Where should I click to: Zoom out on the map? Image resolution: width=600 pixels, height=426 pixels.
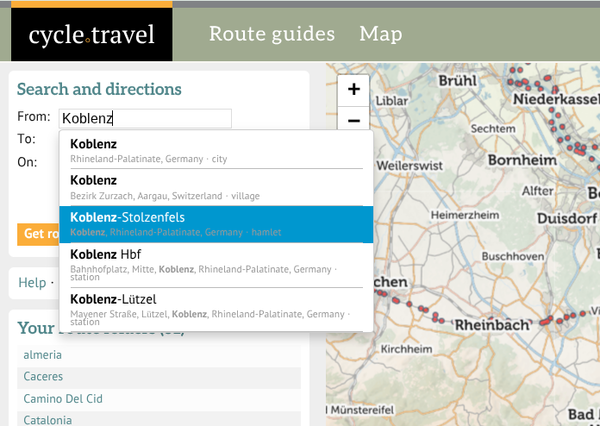(x=353, y=120)
